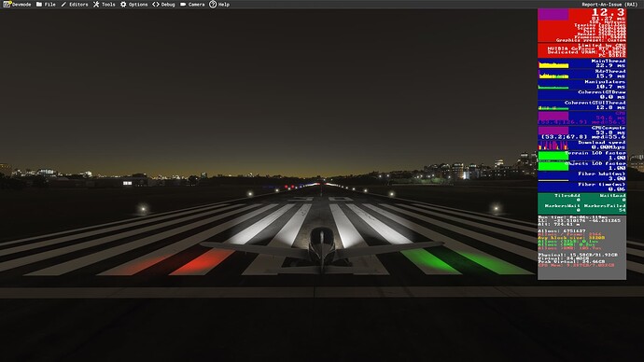Screen dimensions: 644x362
Task: Click the aircraft on the runway
Action: tap(322, 249)
